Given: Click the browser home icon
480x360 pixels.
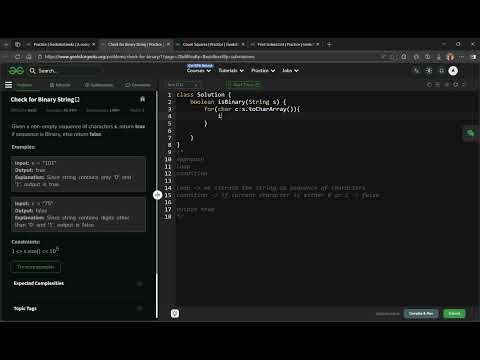Looking at the screenshot, I should [x=29, y=57].
